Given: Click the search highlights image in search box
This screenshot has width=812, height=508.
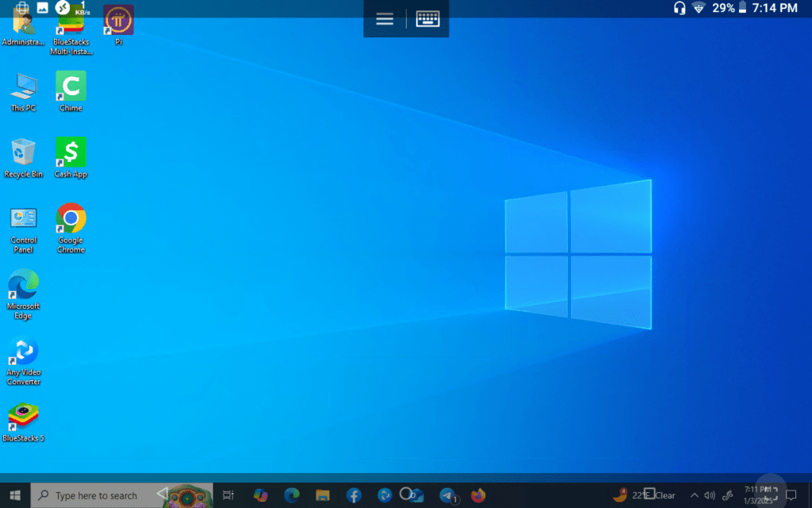Looking at the screenshot, I should point(186,495).
